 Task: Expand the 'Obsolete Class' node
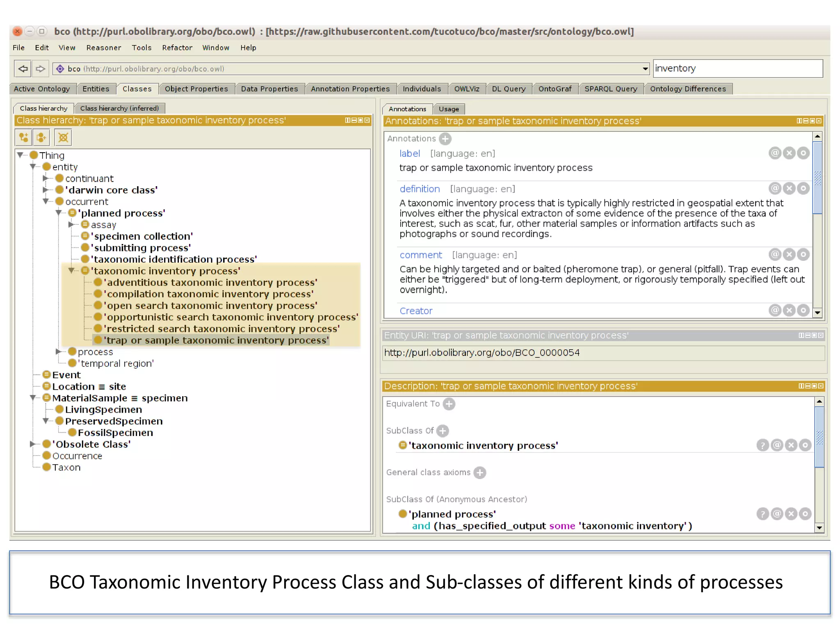[33, 444]
